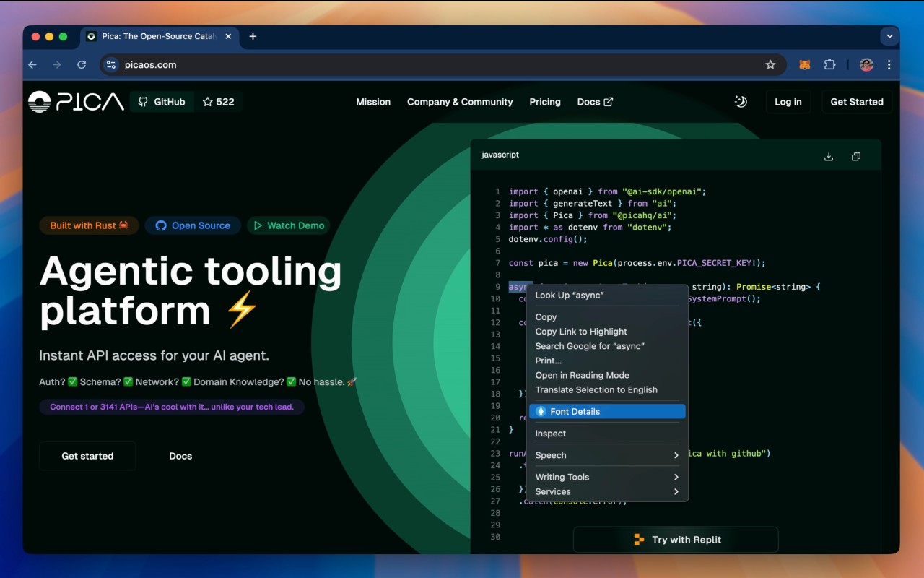924x578 pixels.
Task: Select Inspect in the context menu
Action: [607, 433]
